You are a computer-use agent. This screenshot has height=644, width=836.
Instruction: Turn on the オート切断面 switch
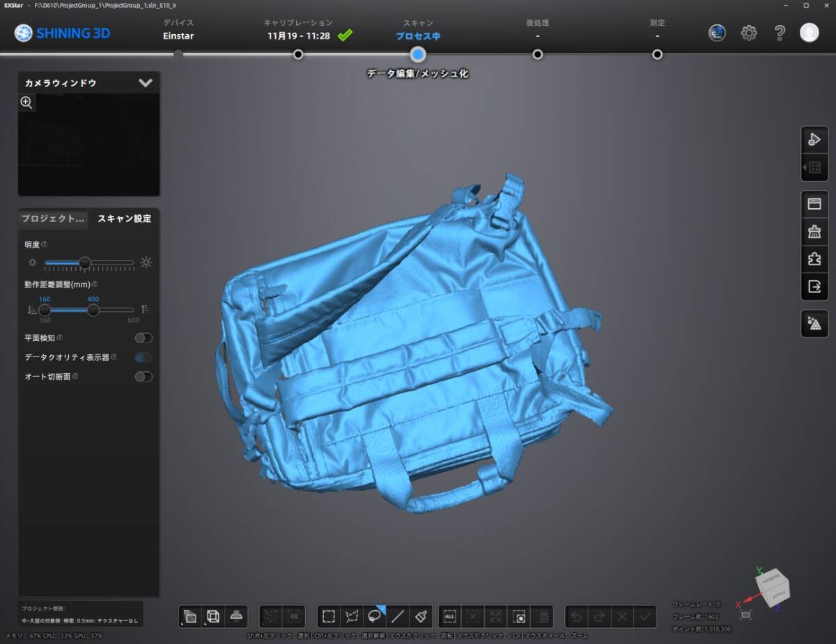(144, 377)
